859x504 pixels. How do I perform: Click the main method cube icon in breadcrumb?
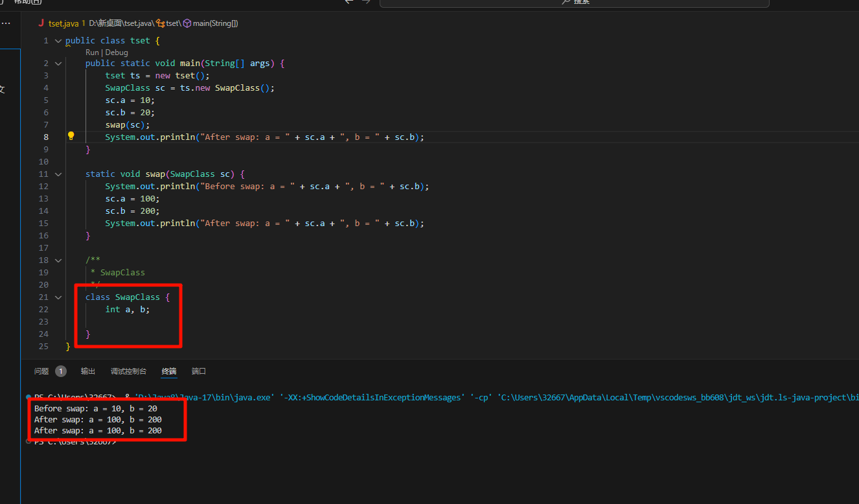(x=187, y=23)
